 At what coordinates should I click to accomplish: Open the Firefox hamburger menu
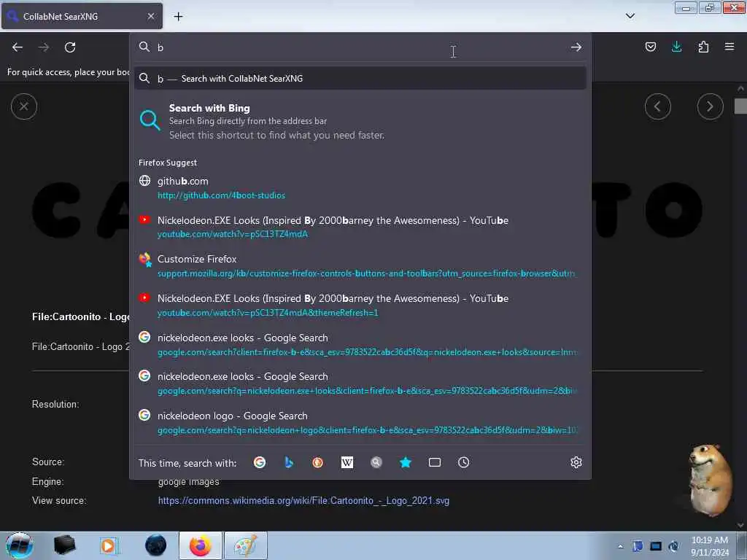tap(729, 47)
